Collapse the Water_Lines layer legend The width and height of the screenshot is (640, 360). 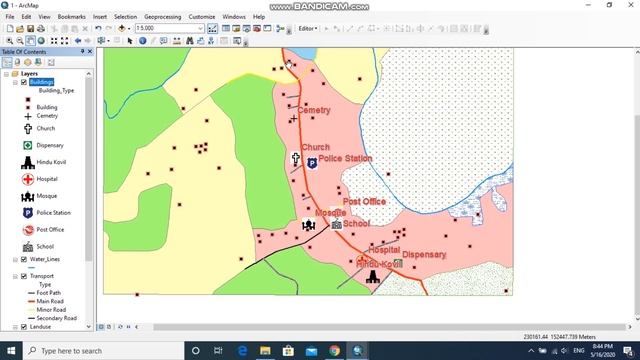[x=15, y=259]
